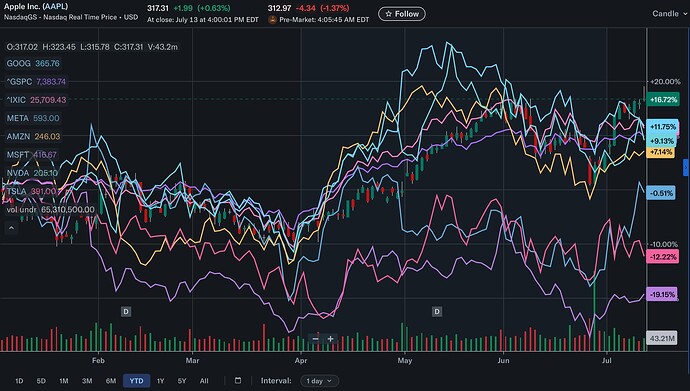Select ^GSPC in the comparison legend
The image size is (690, 391).
point(36,82)
